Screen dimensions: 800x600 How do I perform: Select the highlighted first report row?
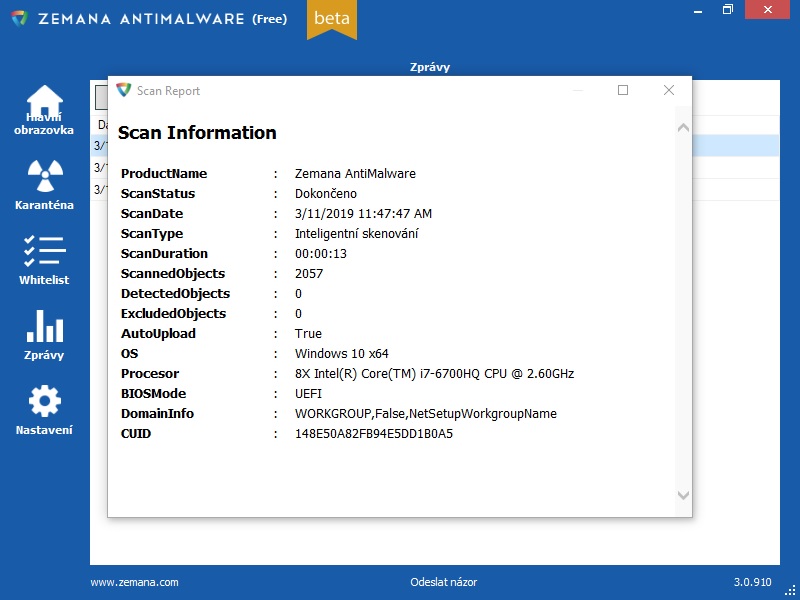(735, 146)
